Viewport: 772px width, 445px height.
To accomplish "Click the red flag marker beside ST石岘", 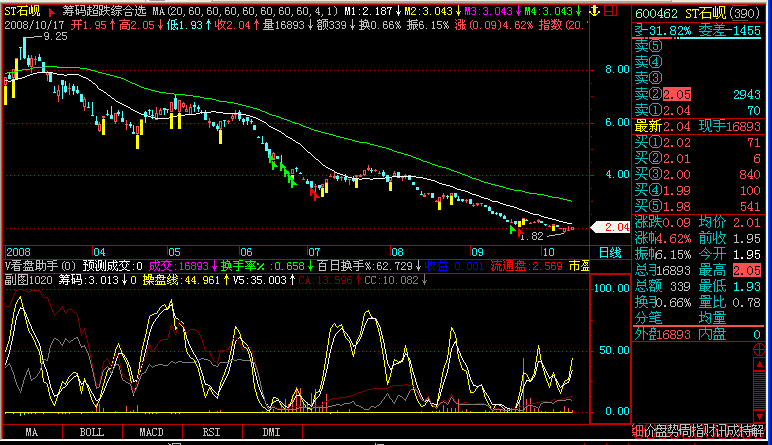I will tap(51, 11).
